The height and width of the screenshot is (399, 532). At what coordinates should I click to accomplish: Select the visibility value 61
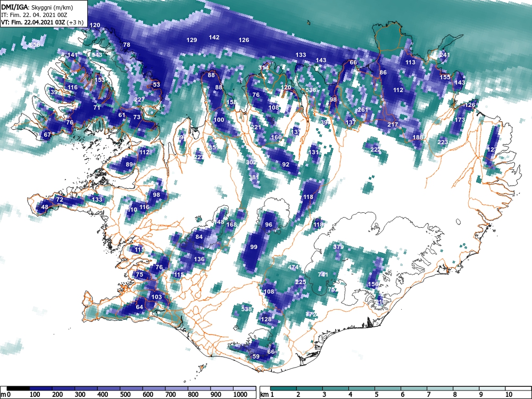tap(122, 115)
